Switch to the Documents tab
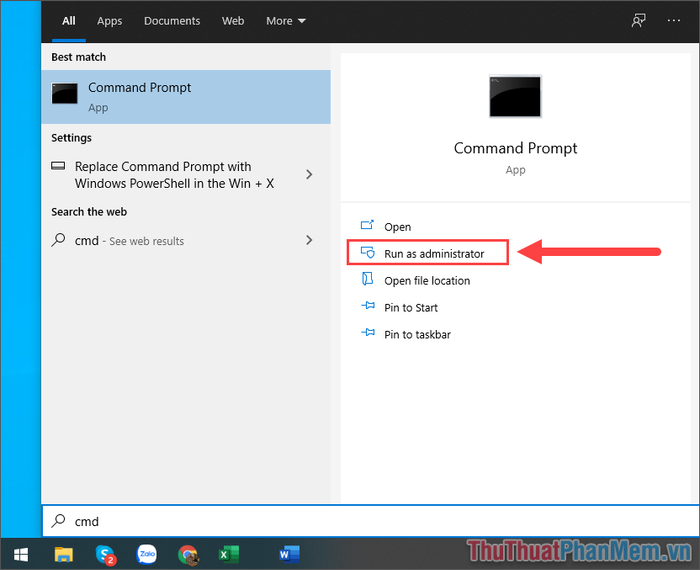 (x=172, y=21)
